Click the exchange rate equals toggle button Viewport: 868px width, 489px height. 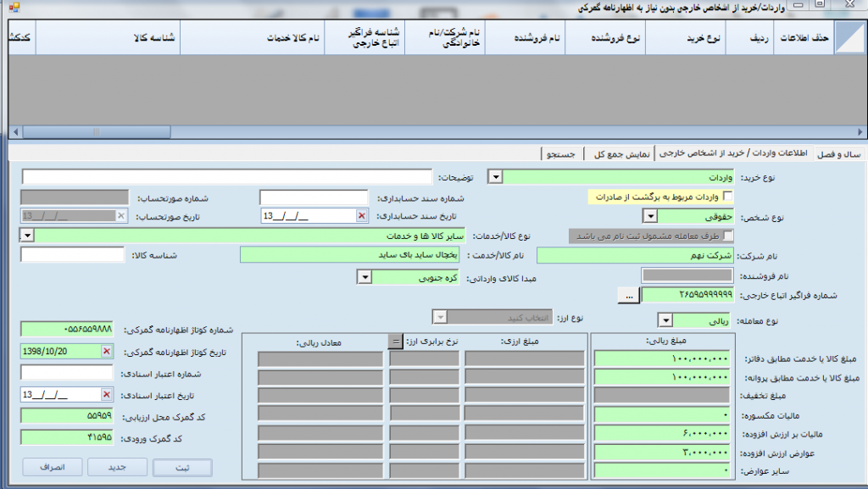point(395,342)
